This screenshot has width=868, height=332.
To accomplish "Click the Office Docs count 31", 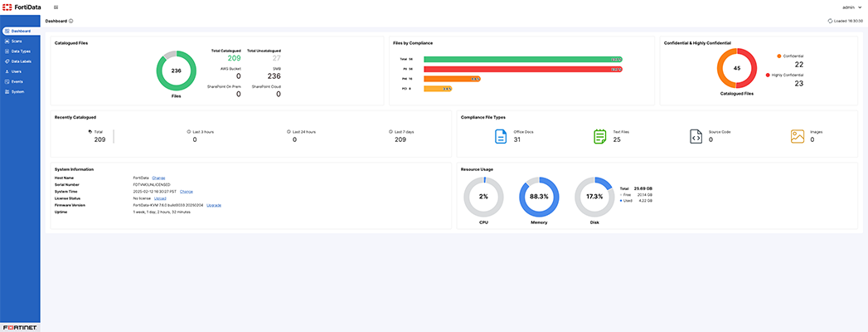I will [517, 139].
